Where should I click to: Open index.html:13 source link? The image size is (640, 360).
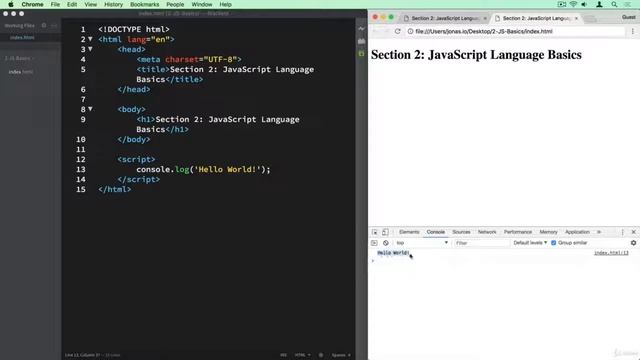(611, 253)
